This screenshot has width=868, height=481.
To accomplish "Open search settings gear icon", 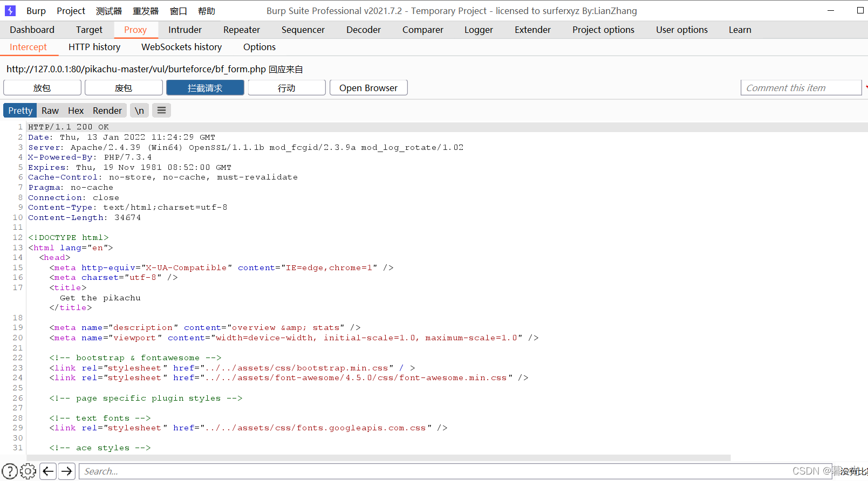I will (x=28, y=471).
